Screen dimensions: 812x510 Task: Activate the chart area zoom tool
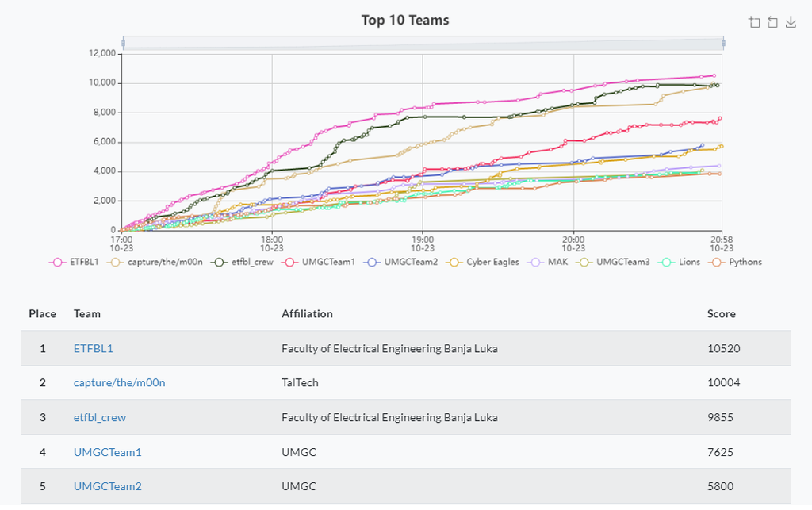(x=755, y=22)
